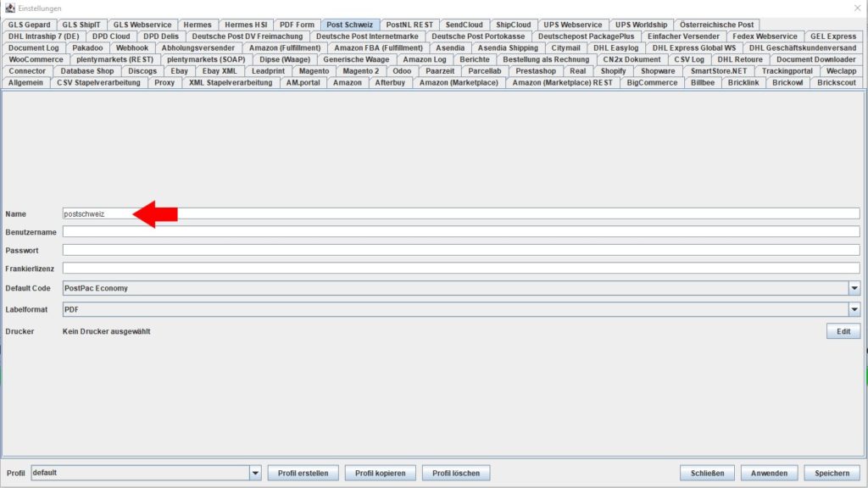Open the Document Downloader tab
This screenshot has width=868, height=488.
point(816,60)
